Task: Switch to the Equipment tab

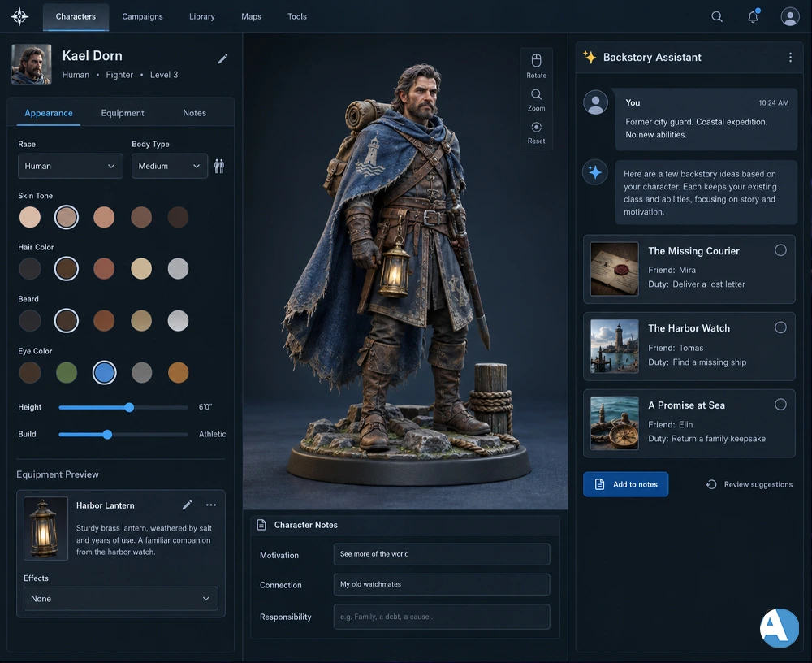Action: pyautogui.click(x=123, y=113)
